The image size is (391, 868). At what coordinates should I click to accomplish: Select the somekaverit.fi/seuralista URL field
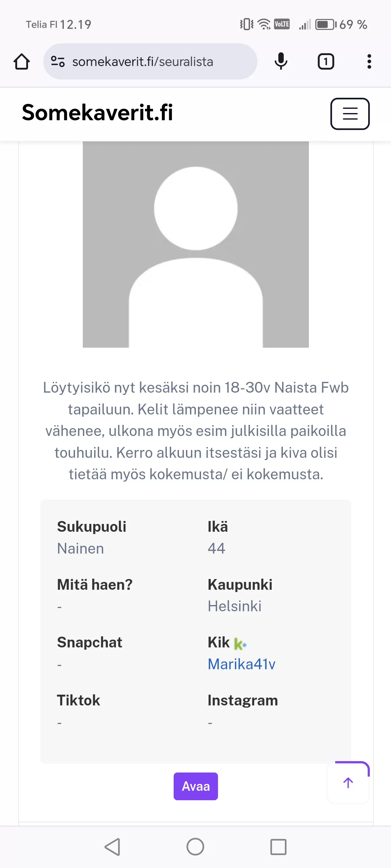[150, 62]
